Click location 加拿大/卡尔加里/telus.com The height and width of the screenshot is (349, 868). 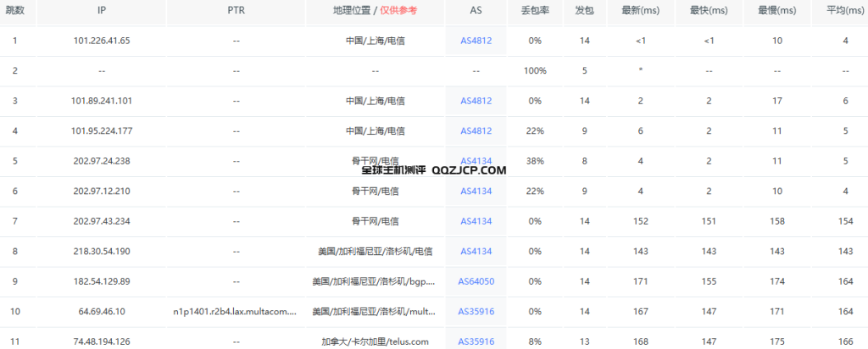tap(375, 342)
